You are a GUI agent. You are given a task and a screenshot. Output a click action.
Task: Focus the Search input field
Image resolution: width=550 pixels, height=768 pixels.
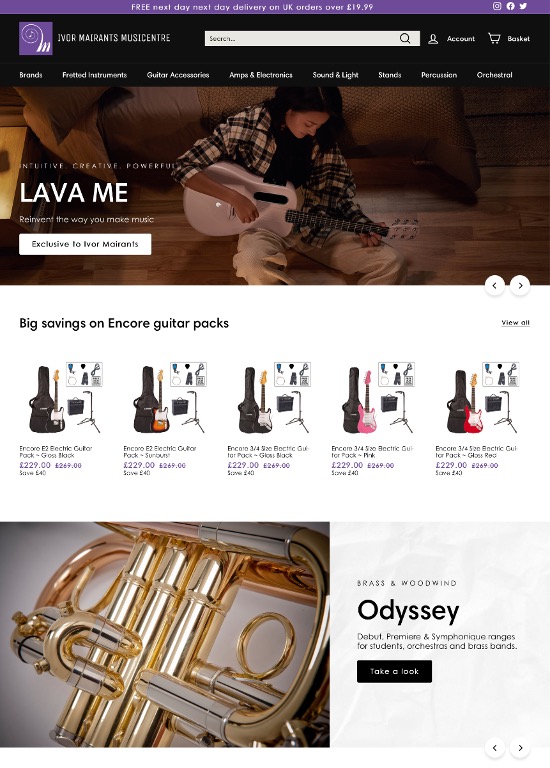pos(301,39)
